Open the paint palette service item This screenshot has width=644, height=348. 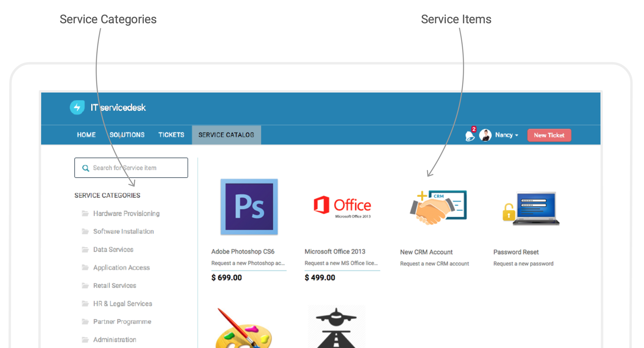[x=243, y=328]
